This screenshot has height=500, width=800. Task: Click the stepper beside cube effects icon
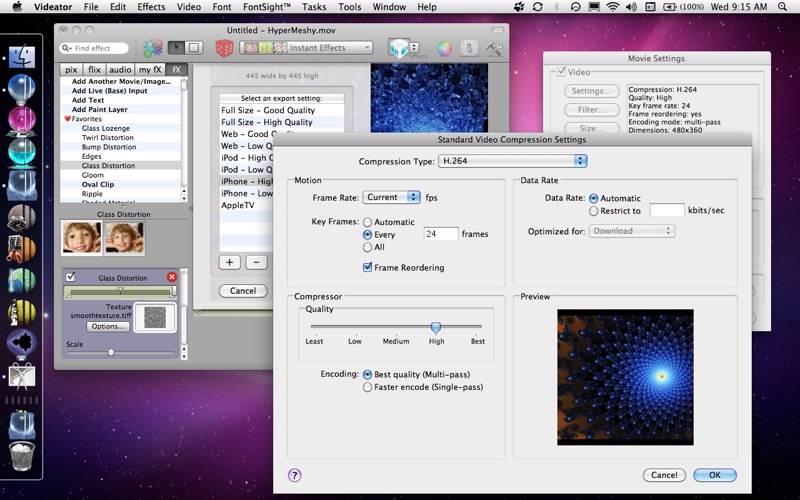pyautogui.click(x=414, y=48)
